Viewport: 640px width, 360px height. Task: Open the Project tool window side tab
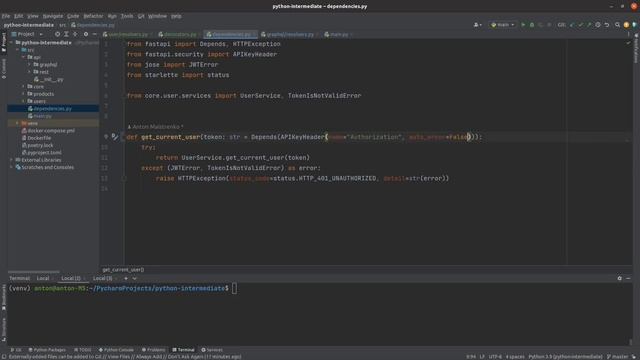click(x=4, y=42)
